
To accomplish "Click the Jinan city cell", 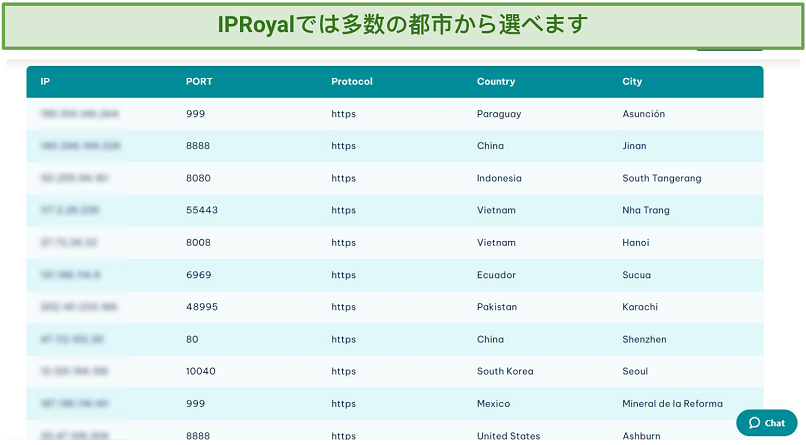I will click(634, 145).
